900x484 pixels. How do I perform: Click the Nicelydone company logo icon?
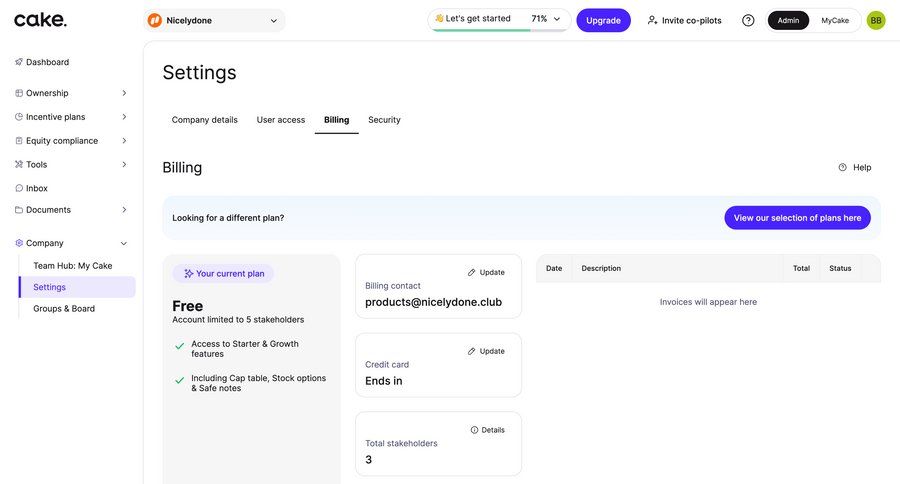pos(155,20)
